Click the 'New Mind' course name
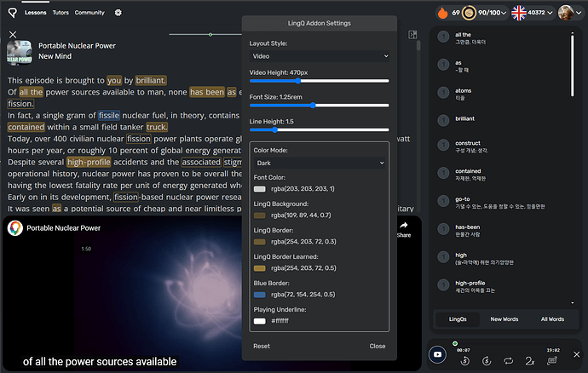The image size is (588, 373). tap(55, 56)
